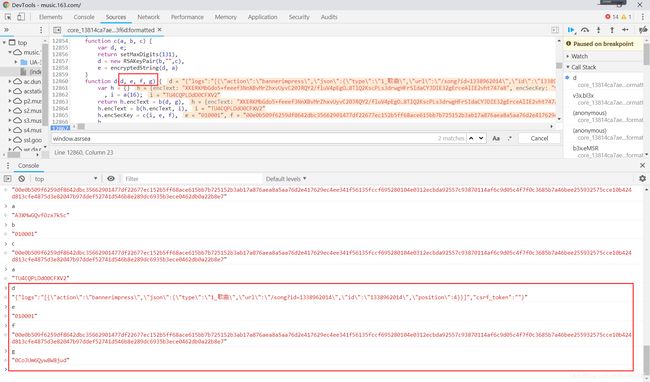Expand the ac.dun domain node
This screenshot has width=650, height=382.
pyautogui.click(x=10, y=82)
